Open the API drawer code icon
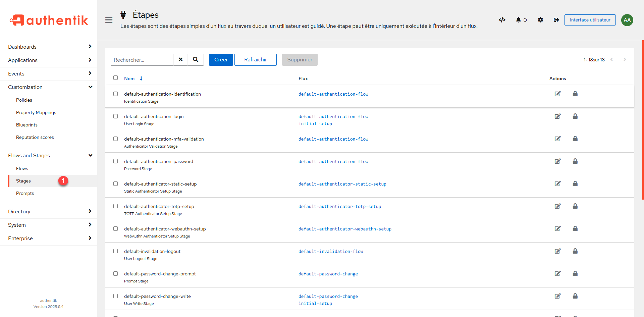The image size is (644, 317). coord(502,20)
